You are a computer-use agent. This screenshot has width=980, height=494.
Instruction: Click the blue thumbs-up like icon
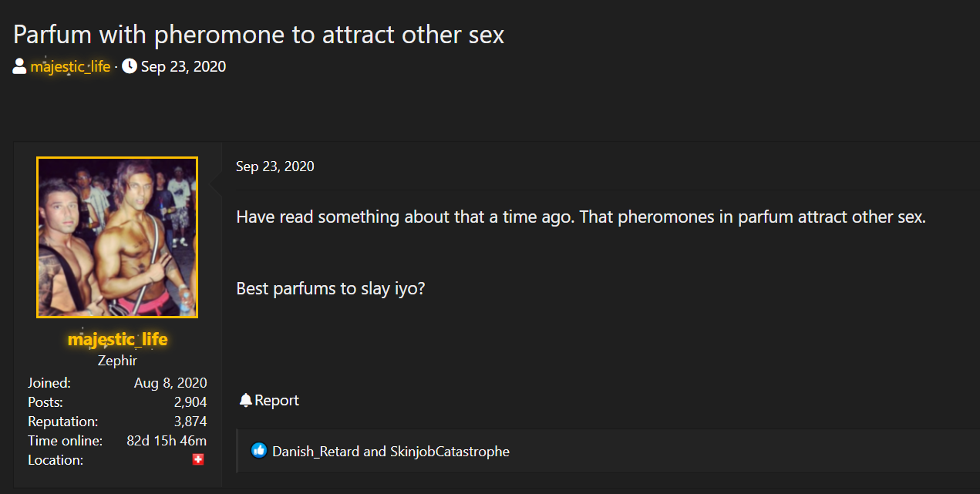pyautogui.click(x=259, y=451)
